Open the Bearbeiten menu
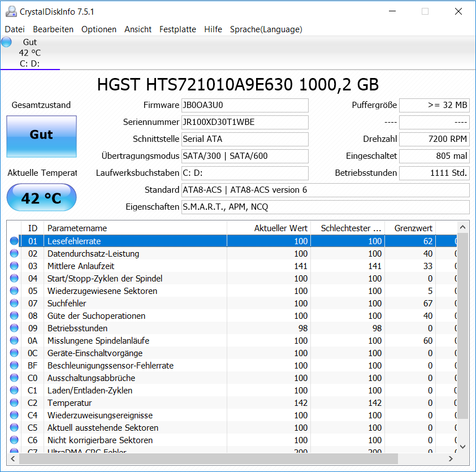 (53, 29)
